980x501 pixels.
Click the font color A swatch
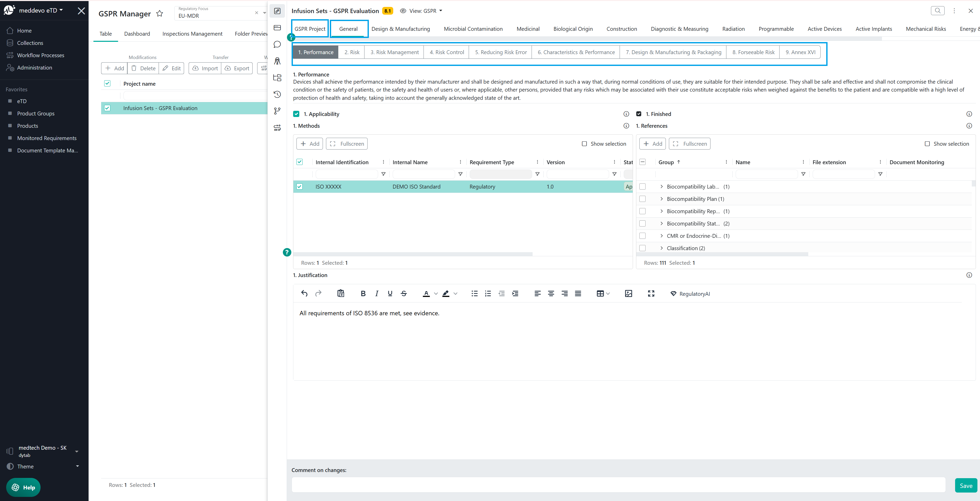click(426, 293)
